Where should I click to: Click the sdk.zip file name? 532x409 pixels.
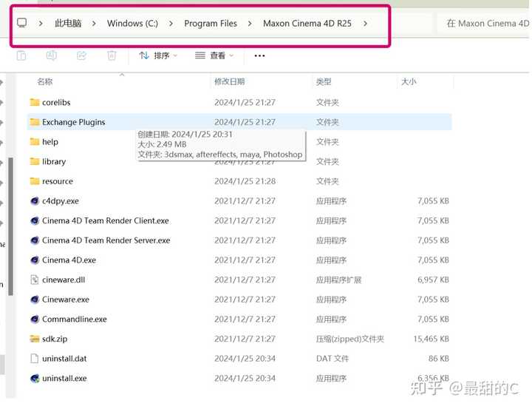tap(55, 339)
